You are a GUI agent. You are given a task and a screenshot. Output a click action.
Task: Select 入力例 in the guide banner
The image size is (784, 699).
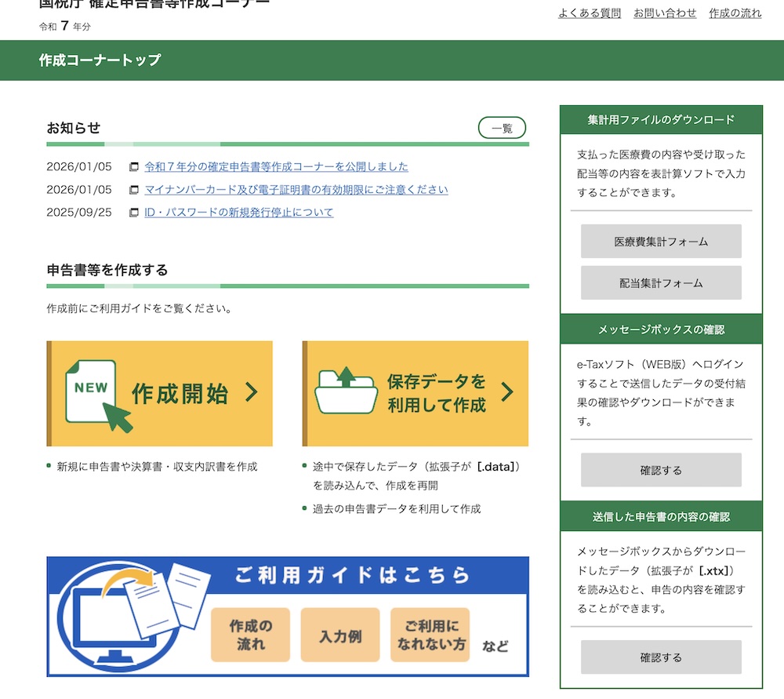coord(340,634)
